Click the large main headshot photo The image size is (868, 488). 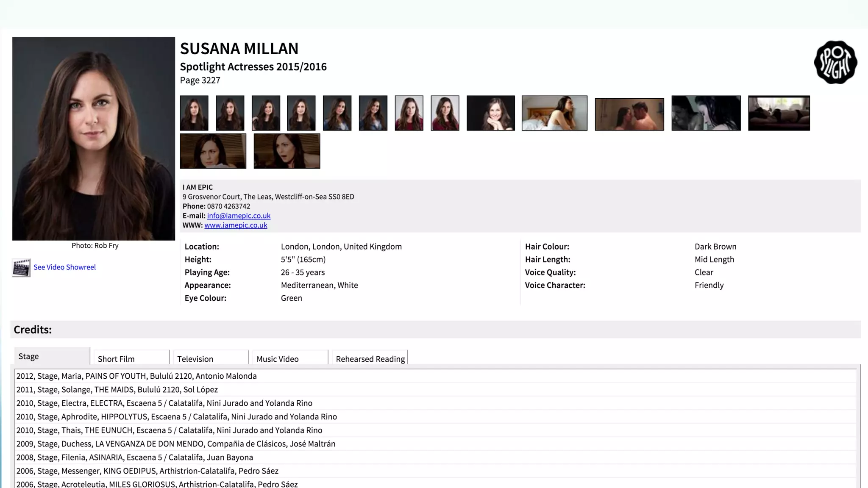[x=94, y=139]
